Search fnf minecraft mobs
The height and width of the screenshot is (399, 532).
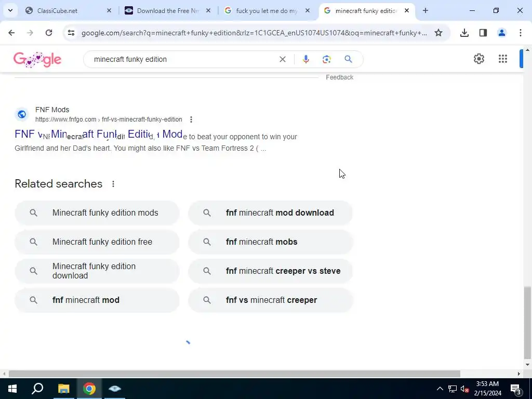coord(270,242)
